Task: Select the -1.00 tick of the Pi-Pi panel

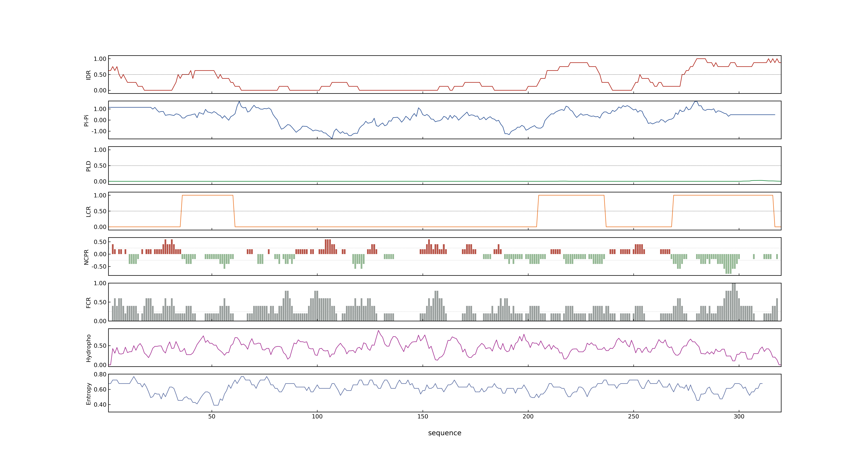Action: click(99, 131)
